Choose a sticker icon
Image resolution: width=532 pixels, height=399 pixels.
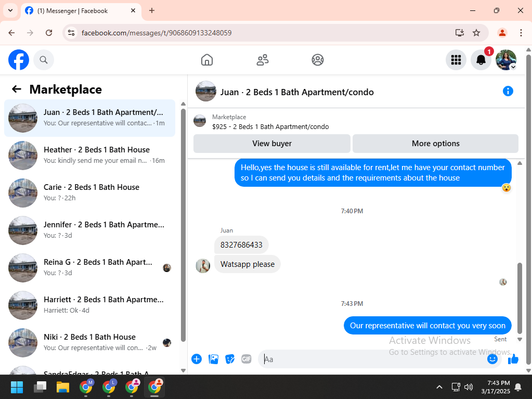point(230,359)
